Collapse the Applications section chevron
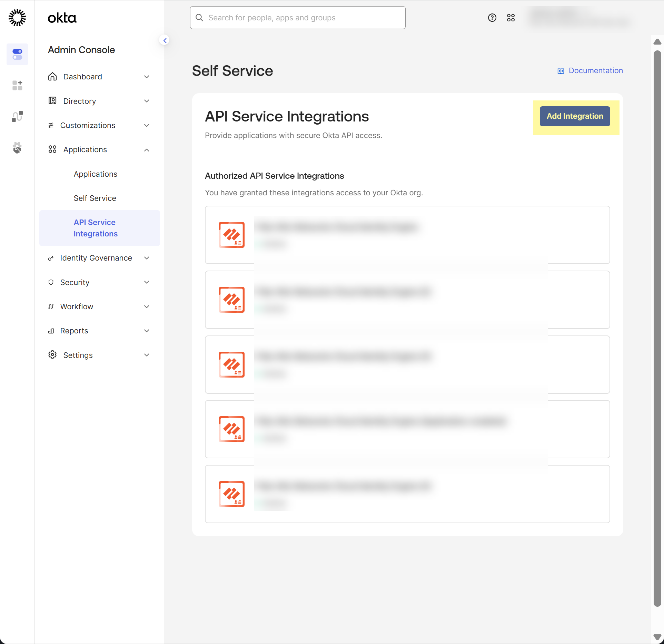Image resolution: width=664 pixels, height=644 pixels. click(x=147, y=150)
